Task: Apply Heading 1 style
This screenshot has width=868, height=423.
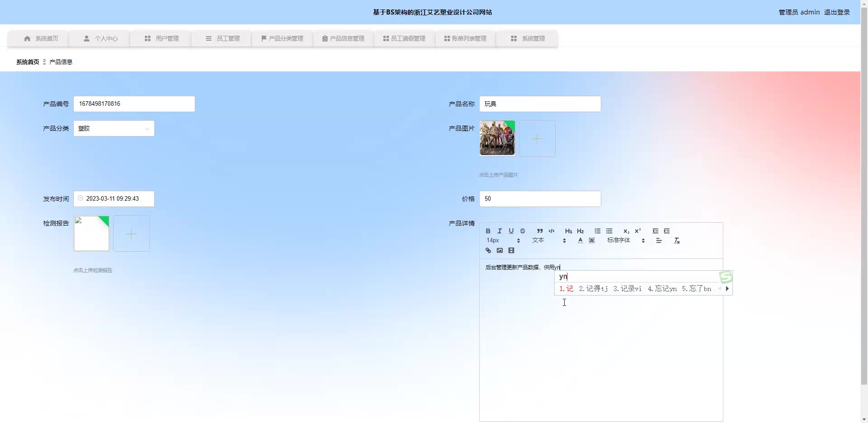Action: [569, 231]
